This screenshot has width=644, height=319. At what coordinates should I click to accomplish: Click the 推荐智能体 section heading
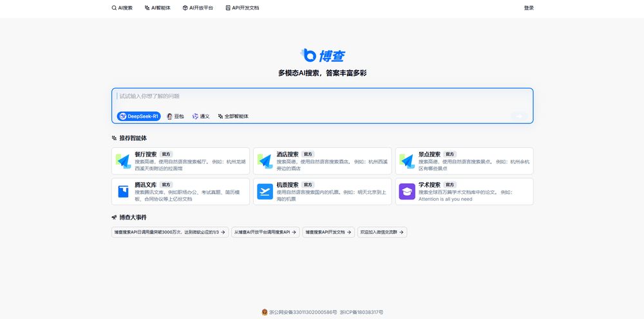click(x=133, y=138)
